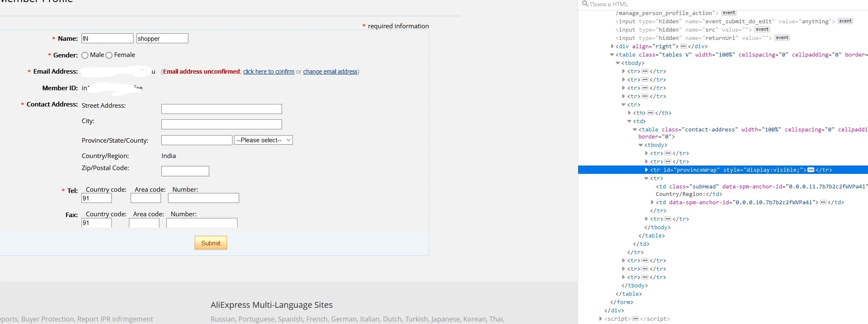This screenshot has width=868, height=324.
Task: Click the search magnifier icon in HTML inspector
Action: coord(585,4)
